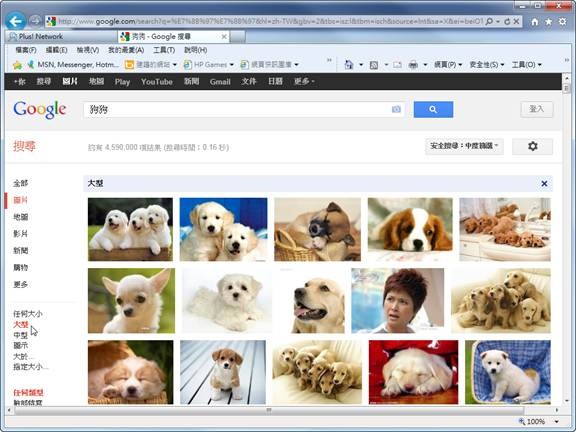This screenshot has height=432, width=576.
Task: Click 地圖 in the Google black bar
Action: coord(96,82)
